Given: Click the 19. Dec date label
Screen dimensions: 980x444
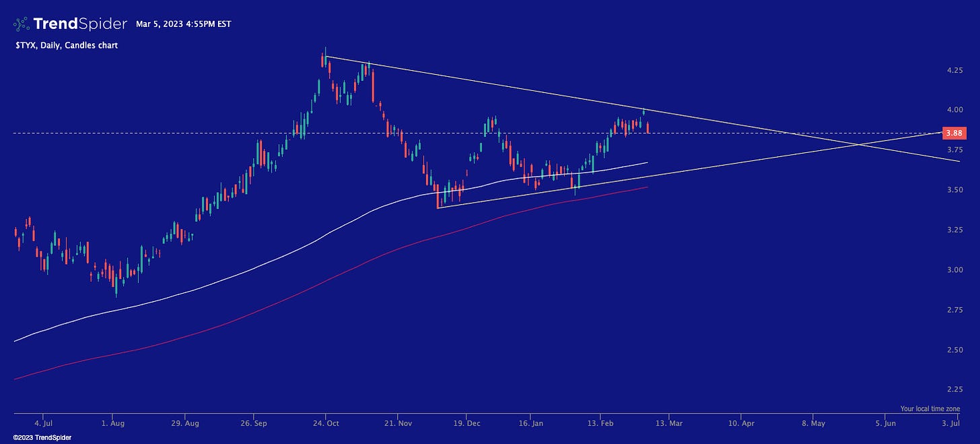Looking at the screenshot, I should tap(466, 424).
